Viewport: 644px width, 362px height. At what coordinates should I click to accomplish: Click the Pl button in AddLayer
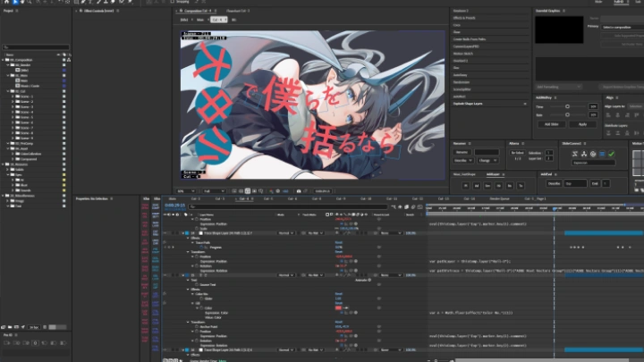[x=465, y=186]
